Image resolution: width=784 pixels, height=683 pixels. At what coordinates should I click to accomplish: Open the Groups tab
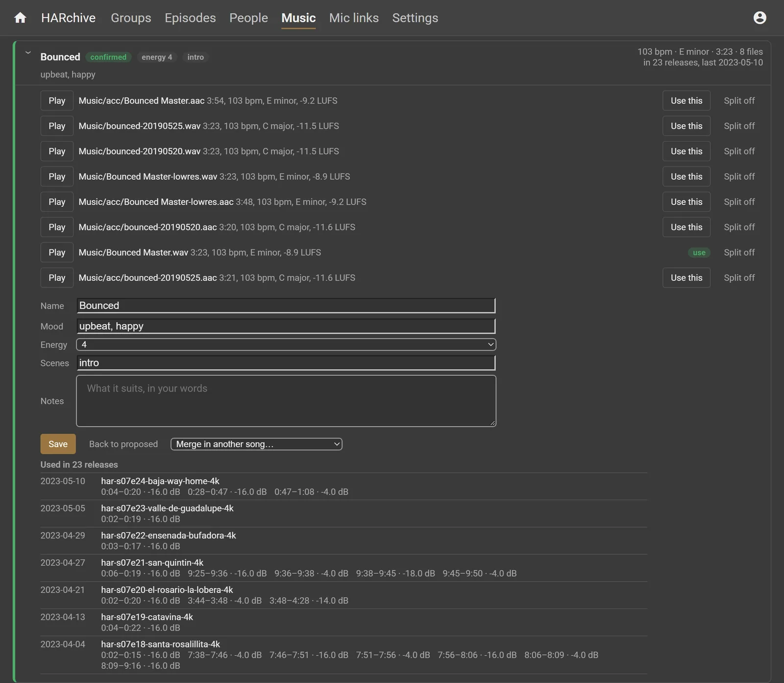(x=131, y=18)
